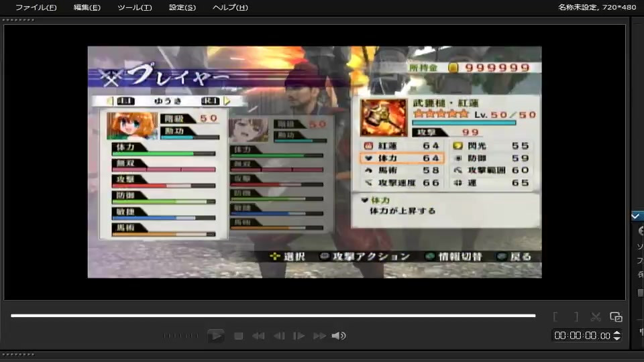Enlarge the preview window icon

point(616,317)
